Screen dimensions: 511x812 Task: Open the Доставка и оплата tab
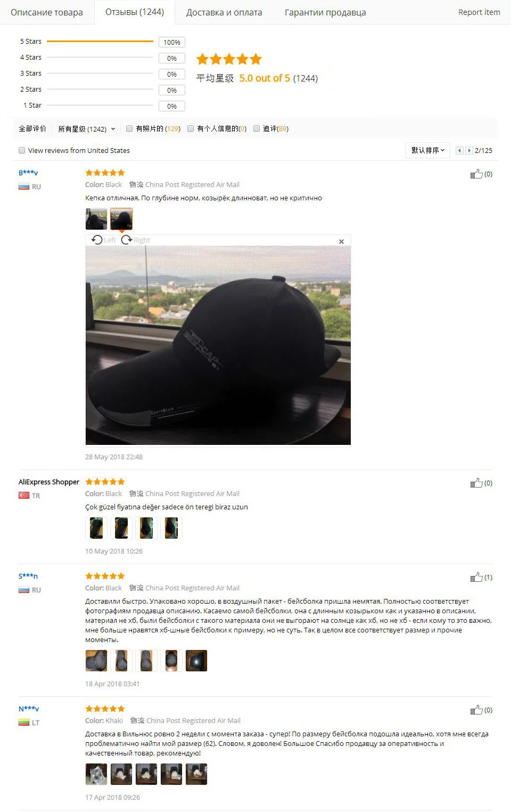point(224,12)
